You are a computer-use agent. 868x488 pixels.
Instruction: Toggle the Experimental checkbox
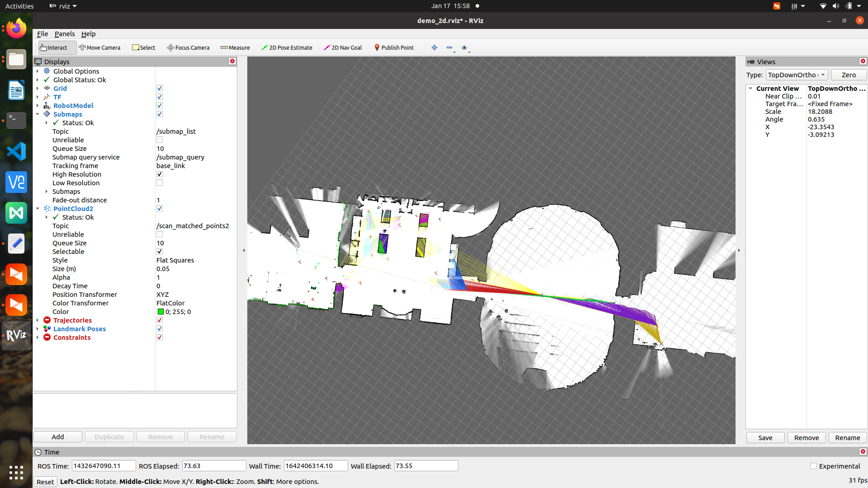pos(813,465)
